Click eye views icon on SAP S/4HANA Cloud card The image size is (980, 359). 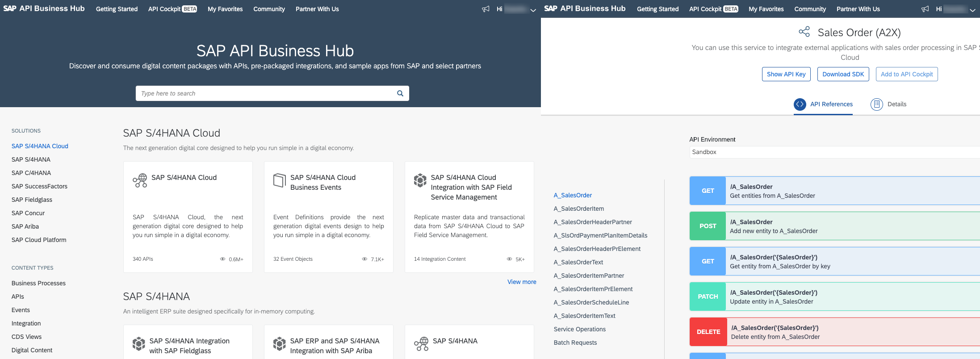222,259
